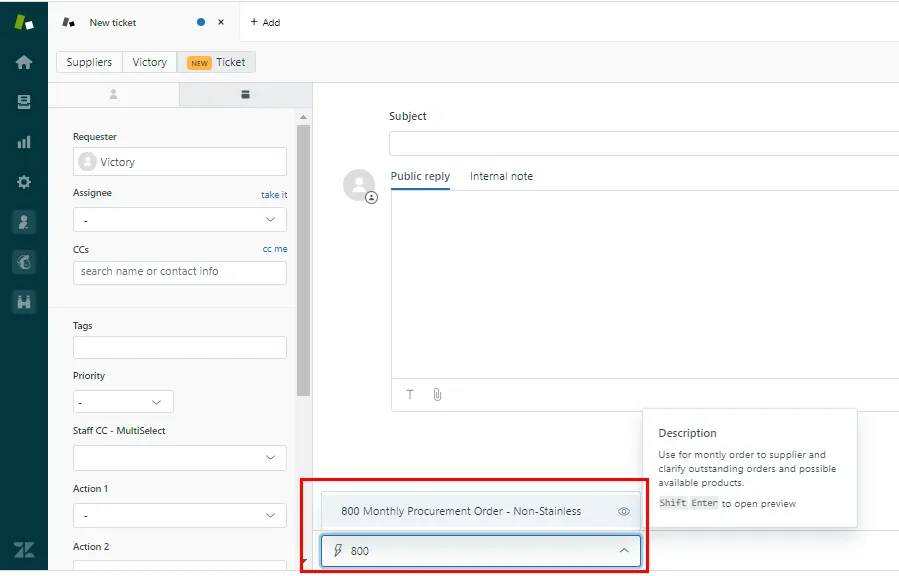Select the NEW Ticket breadcrumb tab

(x=216, y=62)
